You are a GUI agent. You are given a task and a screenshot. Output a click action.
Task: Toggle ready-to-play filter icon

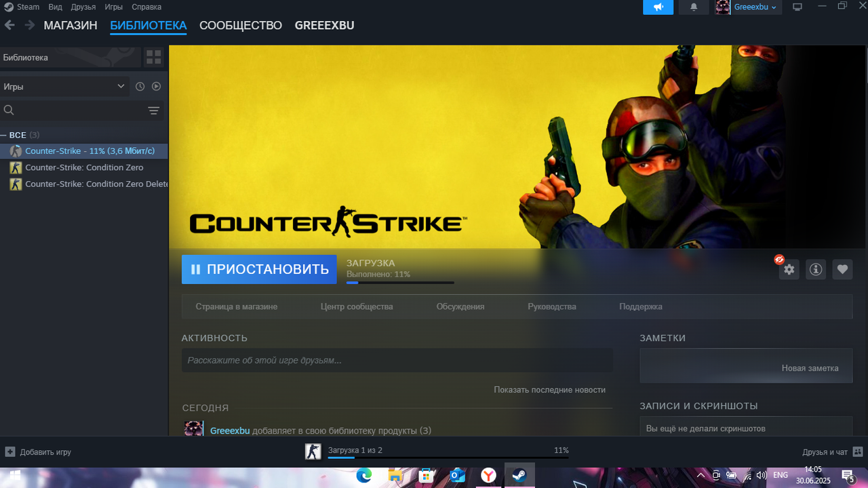point(156,87)
